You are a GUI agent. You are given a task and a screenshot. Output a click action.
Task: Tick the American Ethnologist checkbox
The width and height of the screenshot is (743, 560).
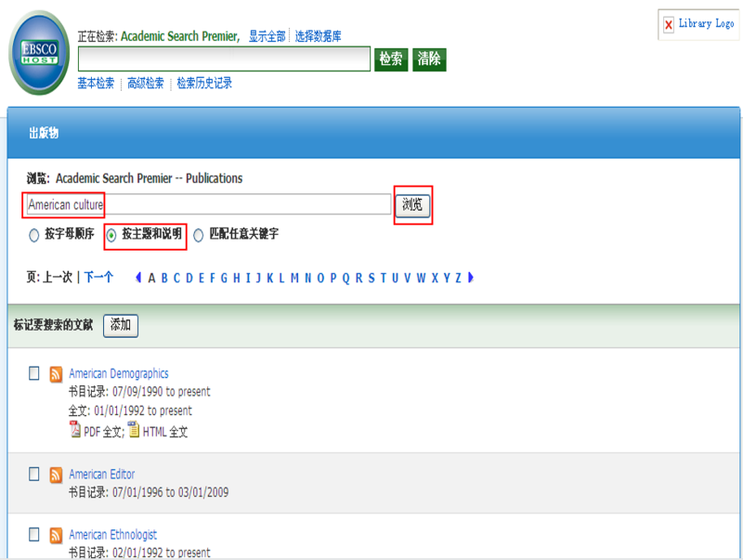point(34,534)
